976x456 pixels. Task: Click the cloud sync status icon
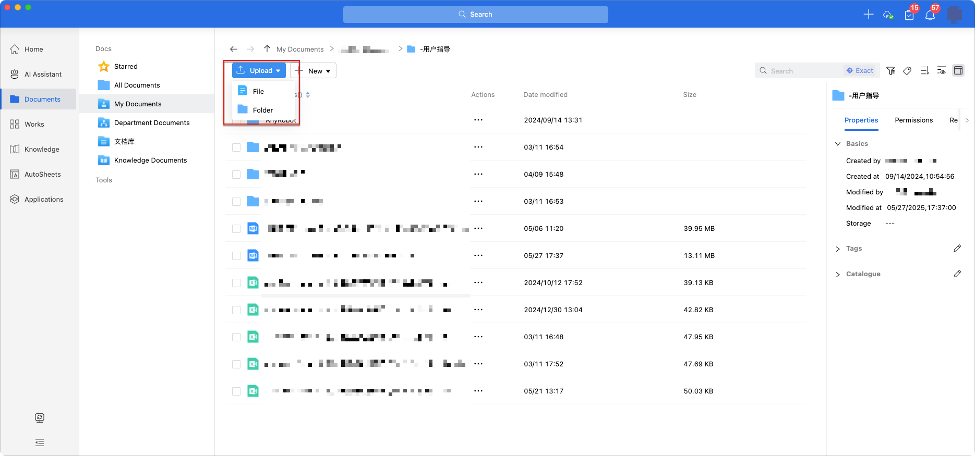pos(888,15)
